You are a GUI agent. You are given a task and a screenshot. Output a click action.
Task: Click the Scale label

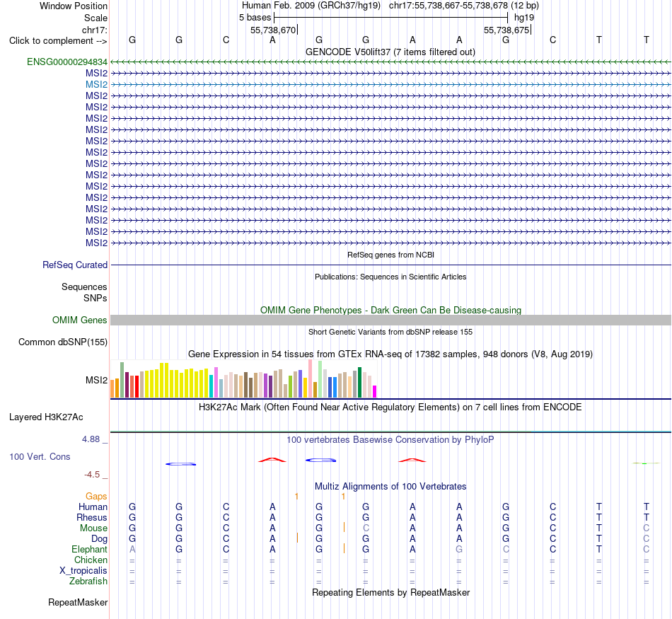pos(96,18)
